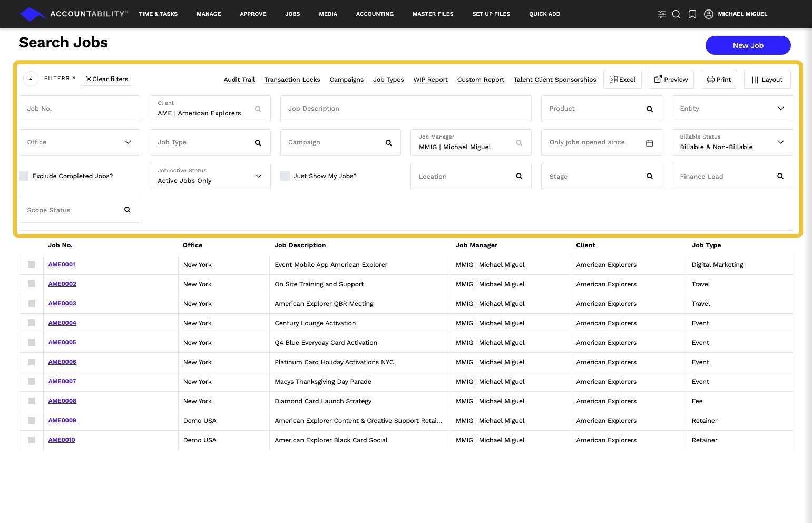The width and height of the screenshot is (812, 523).
Task: Enable Exclude Completed Jobs checkbox
Action: pyautogui.click(x=24, y=176)
